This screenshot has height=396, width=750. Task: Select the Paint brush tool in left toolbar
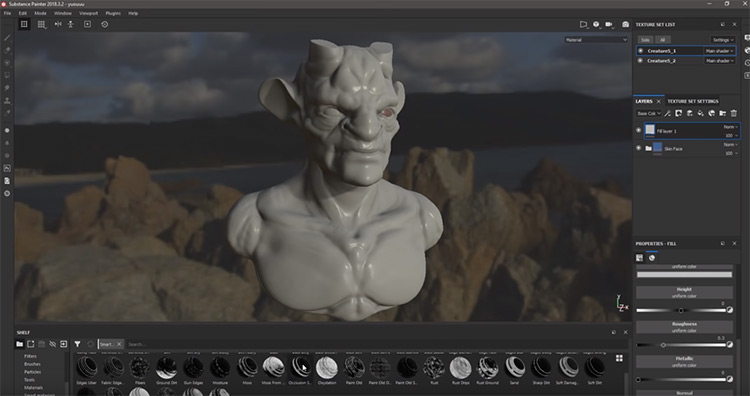[7, 38]
